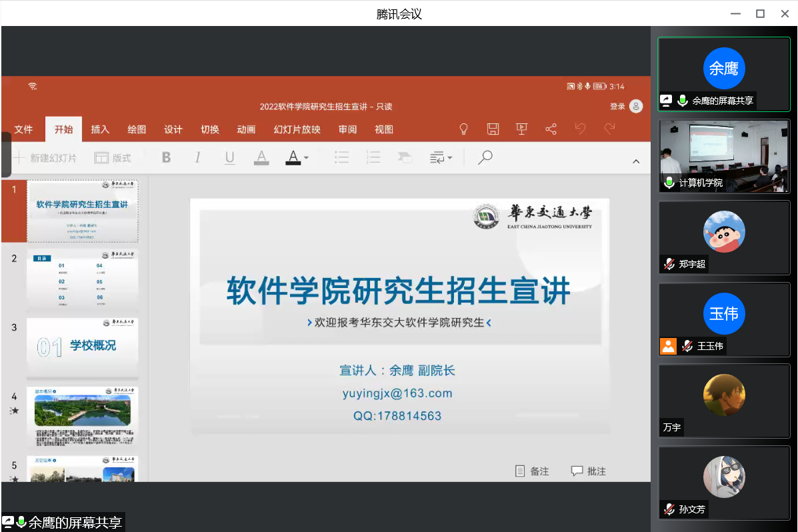Image resolution: width=798 pixels, height=532 pixels.
Task: Click the 新建幻灯片 button
Action: click(45, 158)
